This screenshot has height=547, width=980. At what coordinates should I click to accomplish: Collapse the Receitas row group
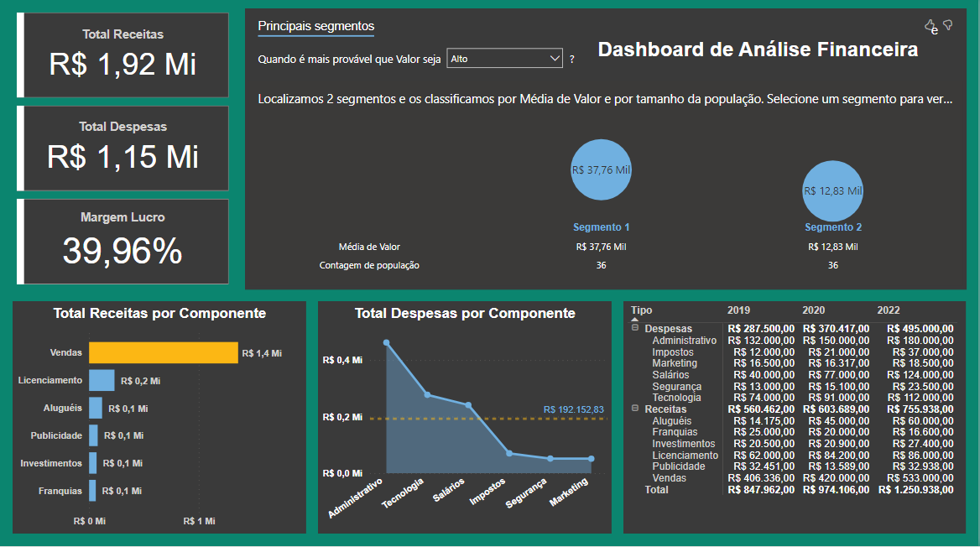tap(635, 409)
